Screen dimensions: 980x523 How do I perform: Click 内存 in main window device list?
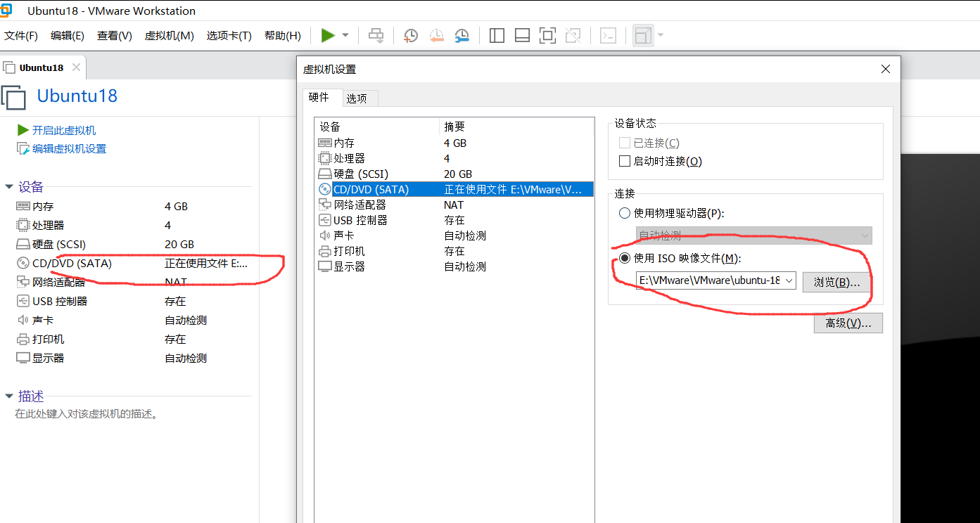[x=43, y=207]
